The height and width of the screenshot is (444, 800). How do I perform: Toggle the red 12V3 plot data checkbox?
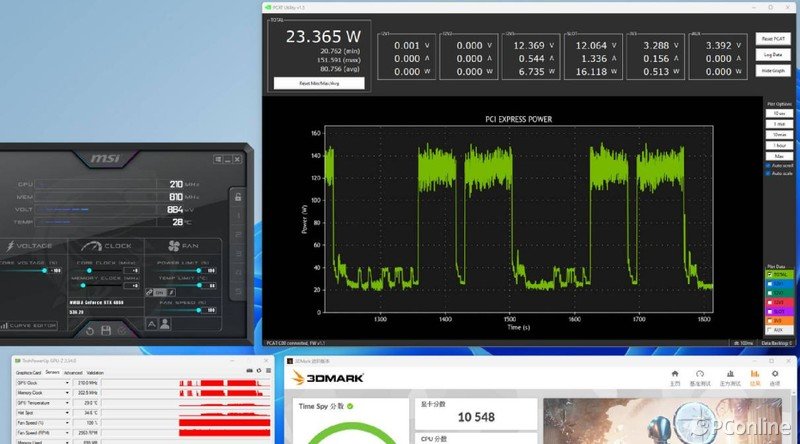(x=770, y=302)
